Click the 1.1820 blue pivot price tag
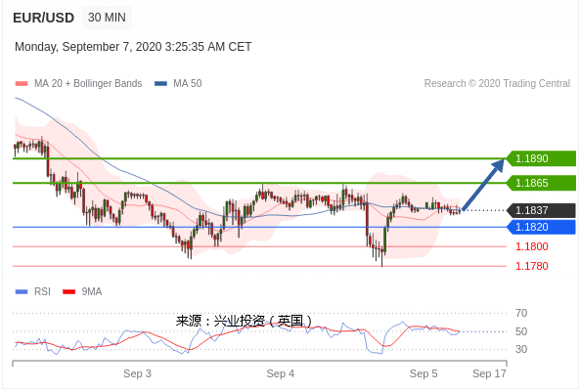 coord(541,227)
